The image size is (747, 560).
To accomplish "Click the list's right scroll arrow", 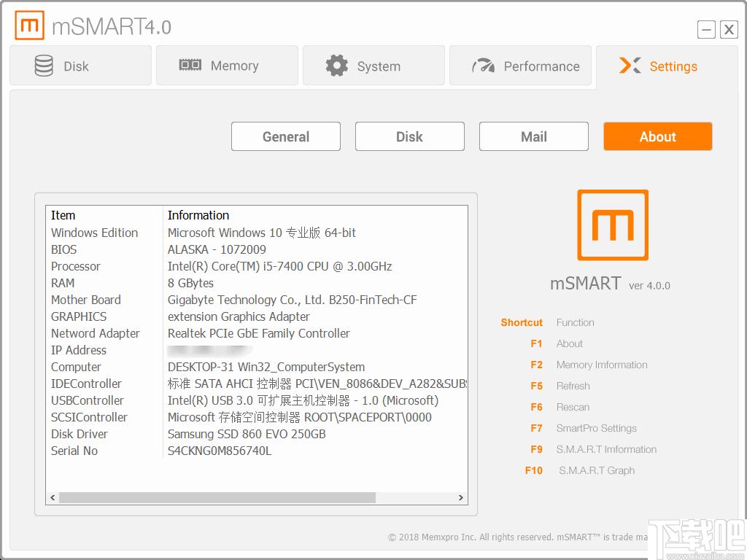I will pos(461,497).
